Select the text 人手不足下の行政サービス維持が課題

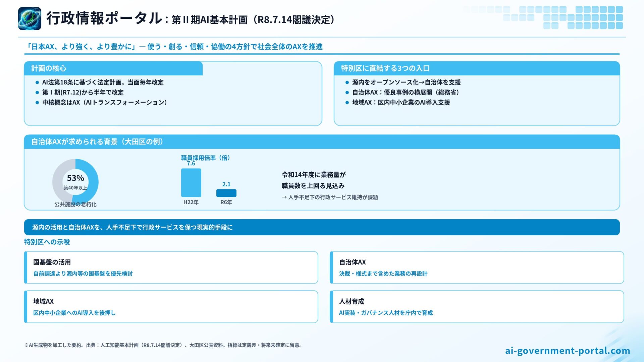[333, 197]
